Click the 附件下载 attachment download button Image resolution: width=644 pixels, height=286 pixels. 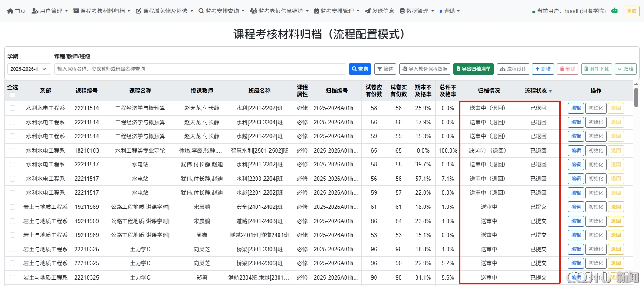pyautogui.click(x=596, y=69)
